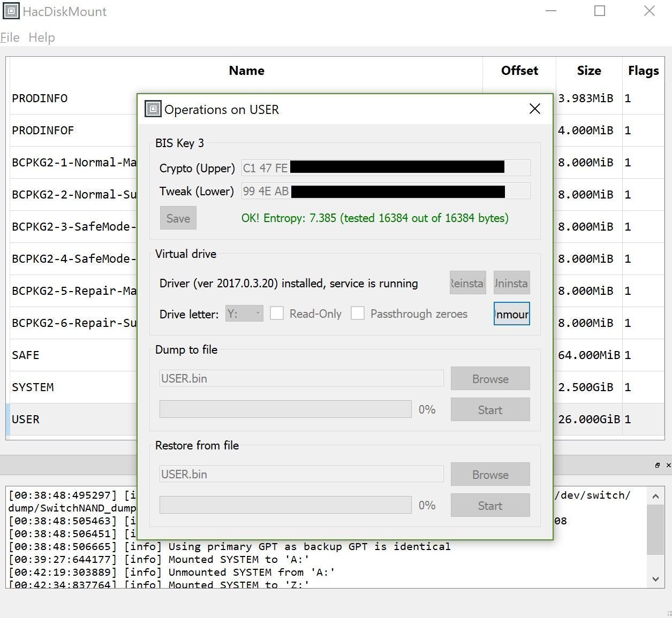The height and width of the screenshot is (618, 672).
Task: Click the log panel scrollbar thumb
Action: pyautogui.click(x=655, y=530)
